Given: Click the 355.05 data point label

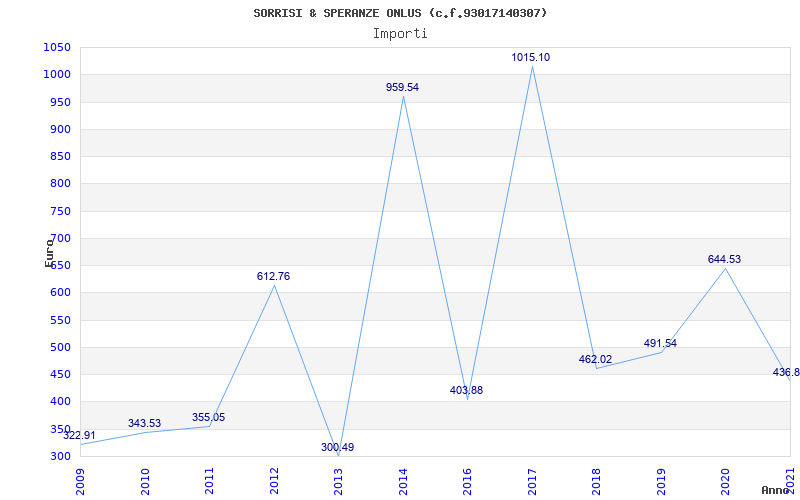Looking at the screenshot, I should pyautogui.click(x=208, y=417).
